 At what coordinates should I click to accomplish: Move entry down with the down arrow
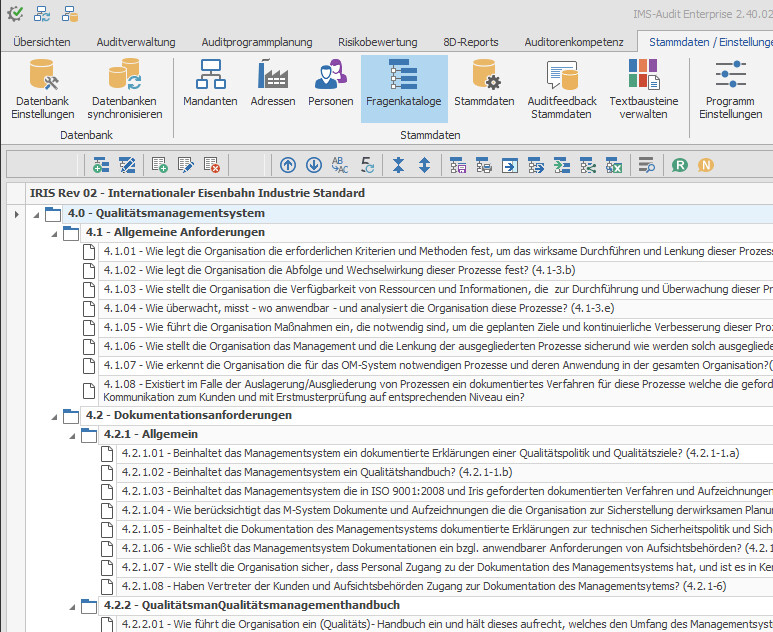click(x=314, y=165)
